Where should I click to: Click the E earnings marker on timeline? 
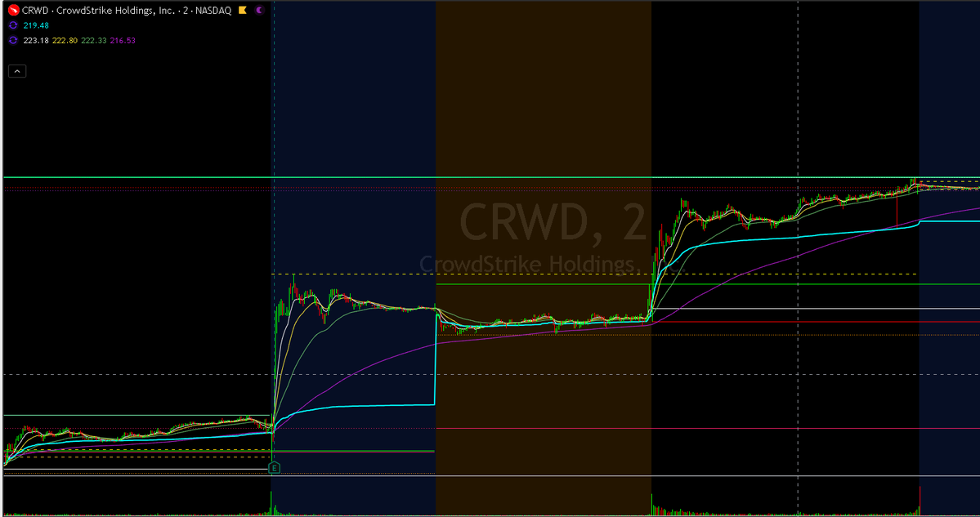[x=274, y=468]
